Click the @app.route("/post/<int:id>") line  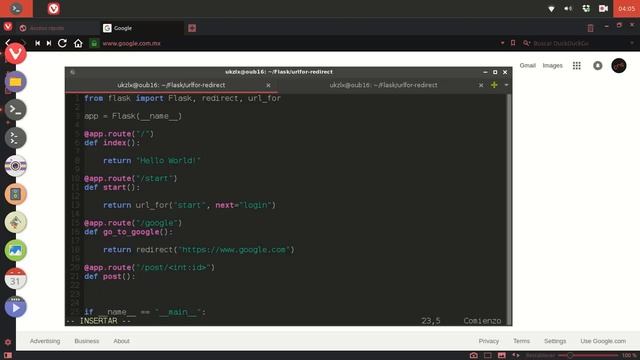tap(149, 267)
